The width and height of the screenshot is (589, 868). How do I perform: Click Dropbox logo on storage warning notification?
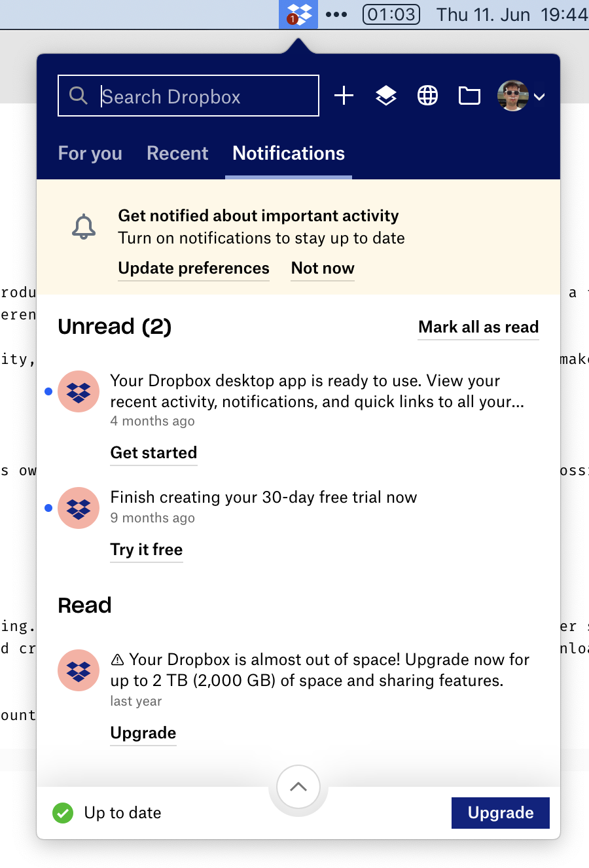pos(79,670)
